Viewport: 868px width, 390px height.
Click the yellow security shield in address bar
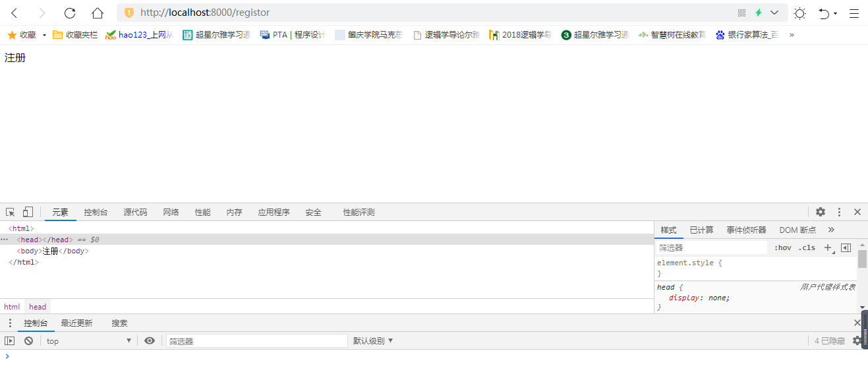pos(129,13)
